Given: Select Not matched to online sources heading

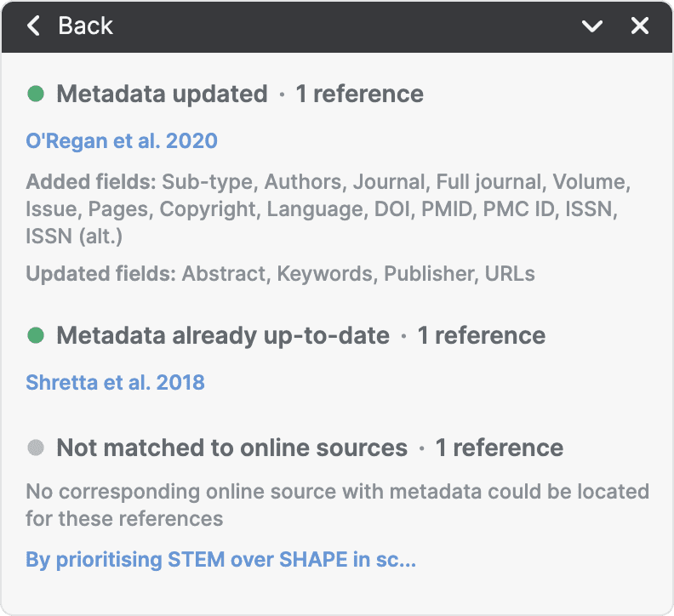Looking at the screenshot, I should (x=231, y=448).
